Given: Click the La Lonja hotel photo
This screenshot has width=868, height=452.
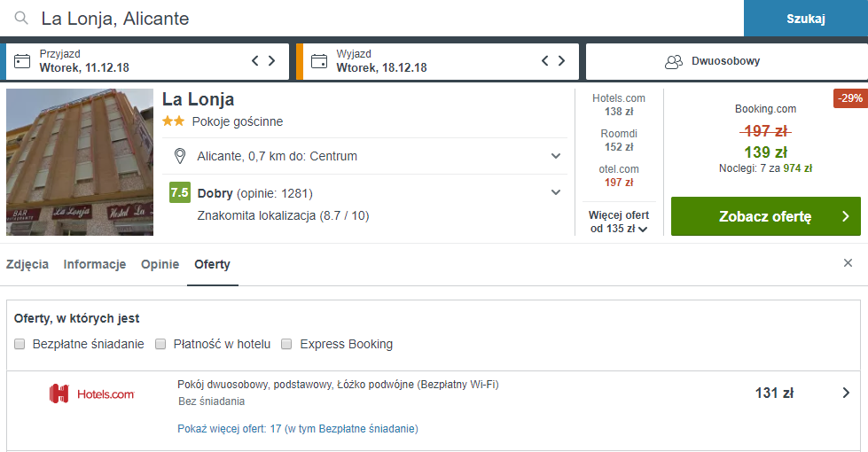Looking at the screenshot, I should point(80,162).
